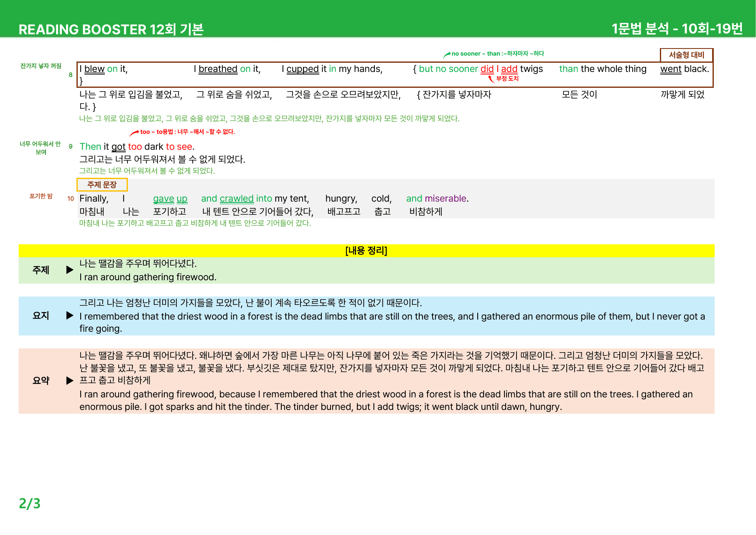The height and width of the screenshot is (535, 756).
Task: Click the word 'hungry,' in sentence 10
Action: tap(341, 199)
